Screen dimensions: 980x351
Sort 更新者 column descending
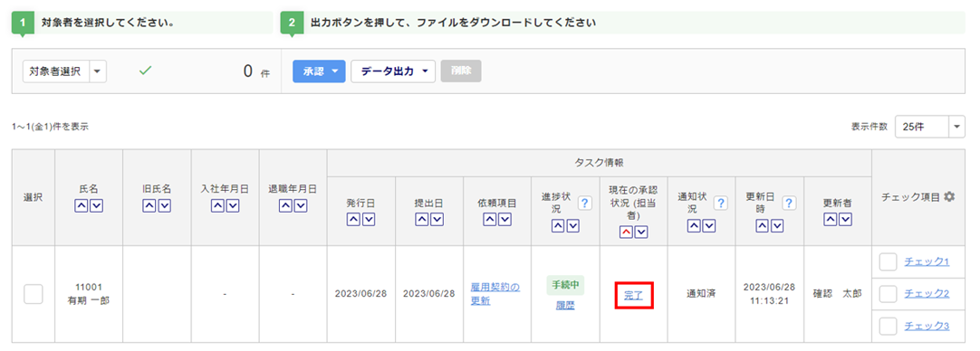[x=845, y=219]
